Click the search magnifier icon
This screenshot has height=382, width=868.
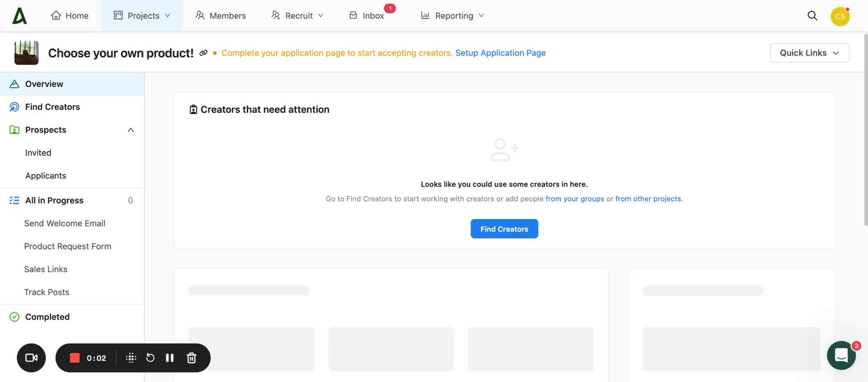point(812,16)
